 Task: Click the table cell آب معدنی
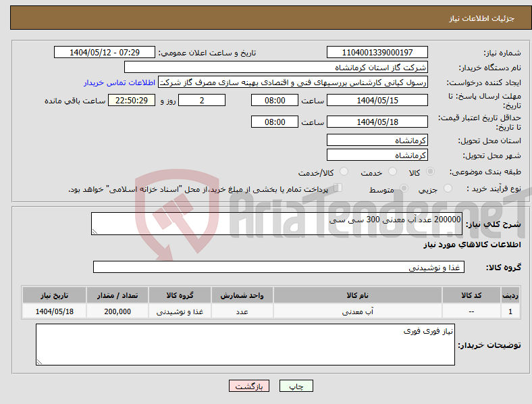(x=358, y=311)
